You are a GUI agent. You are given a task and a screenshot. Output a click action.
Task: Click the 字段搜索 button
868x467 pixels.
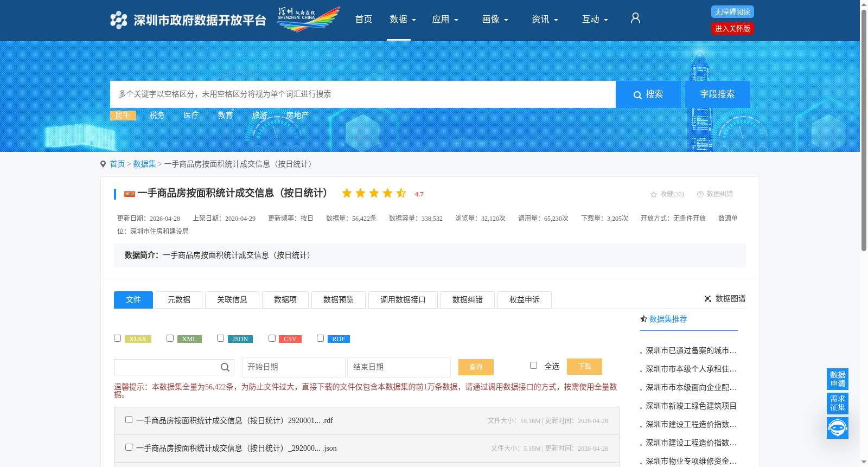click(718, 94)
